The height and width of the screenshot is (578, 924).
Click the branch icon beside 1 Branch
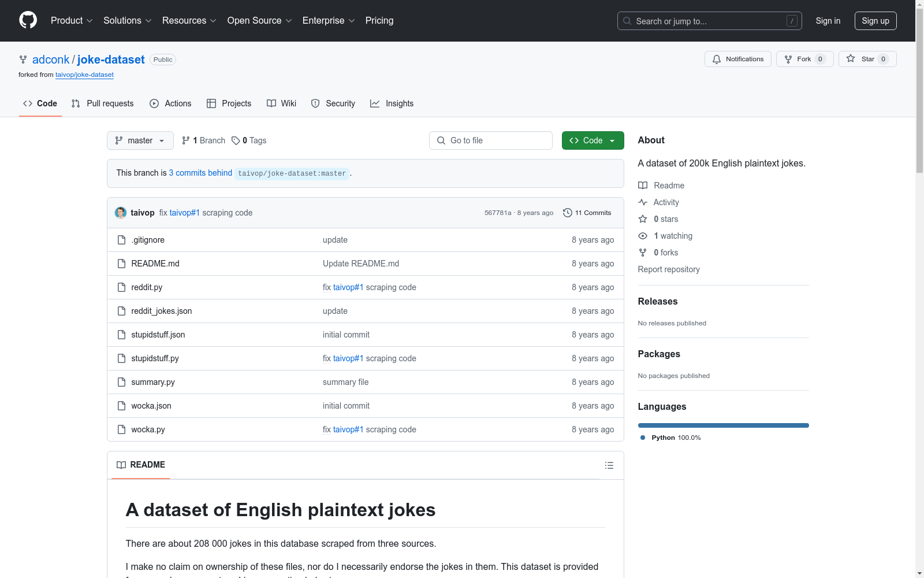pyautogui.click(x=186, y=140)
